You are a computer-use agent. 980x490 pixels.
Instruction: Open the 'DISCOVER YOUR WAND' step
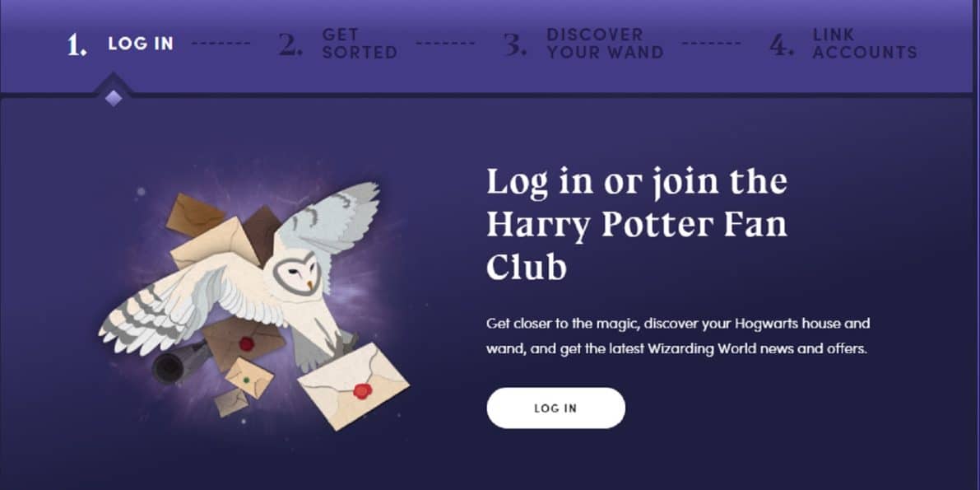point(605,44)
